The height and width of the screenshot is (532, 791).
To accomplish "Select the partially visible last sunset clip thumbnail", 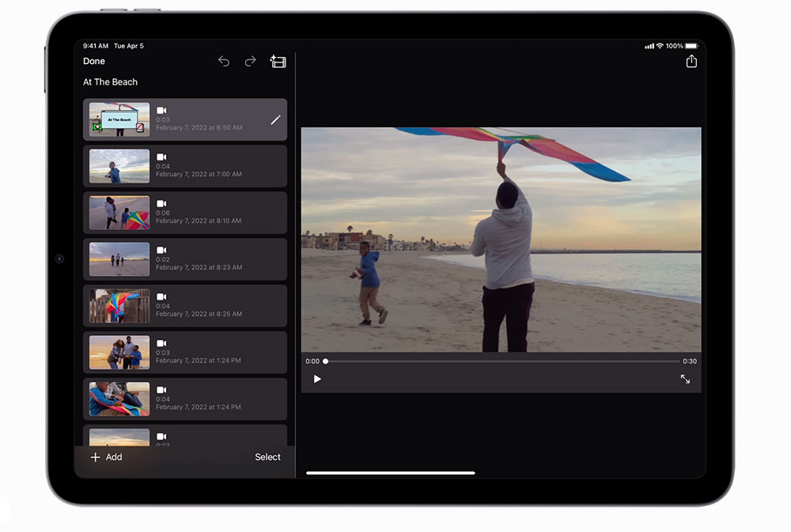I will point(119,437).
